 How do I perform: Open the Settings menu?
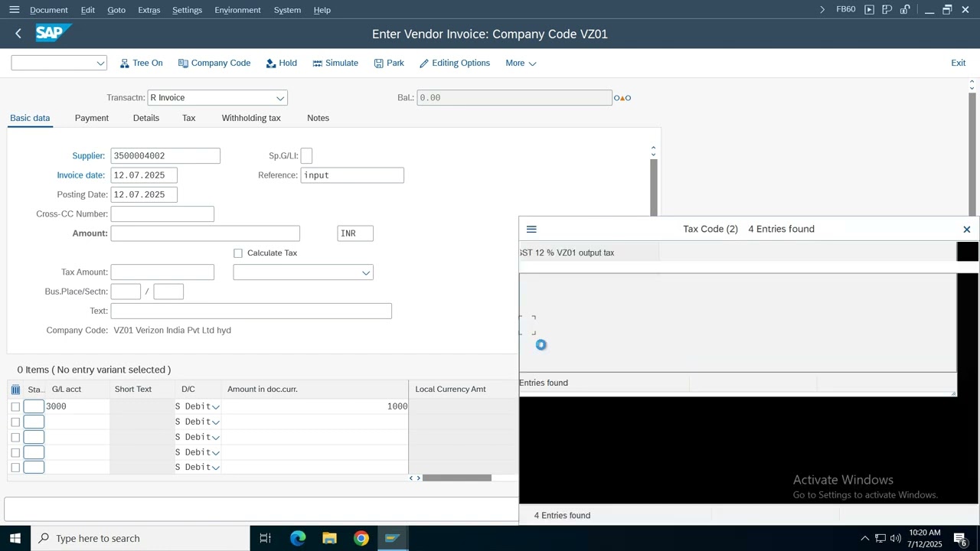click(x=187, y=10)
